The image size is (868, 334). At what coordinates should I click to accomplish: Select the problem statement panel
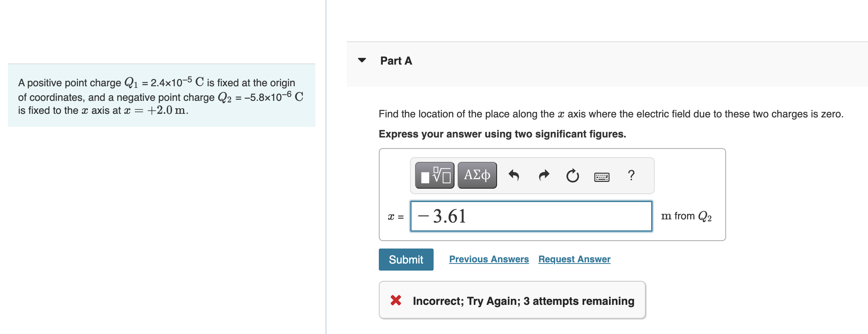click(162, 96)
